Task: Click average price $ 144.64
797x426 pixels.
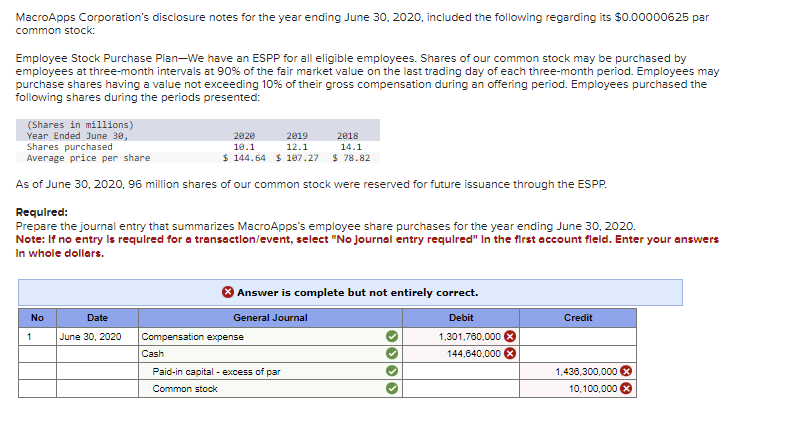Action: pos(244,158)
